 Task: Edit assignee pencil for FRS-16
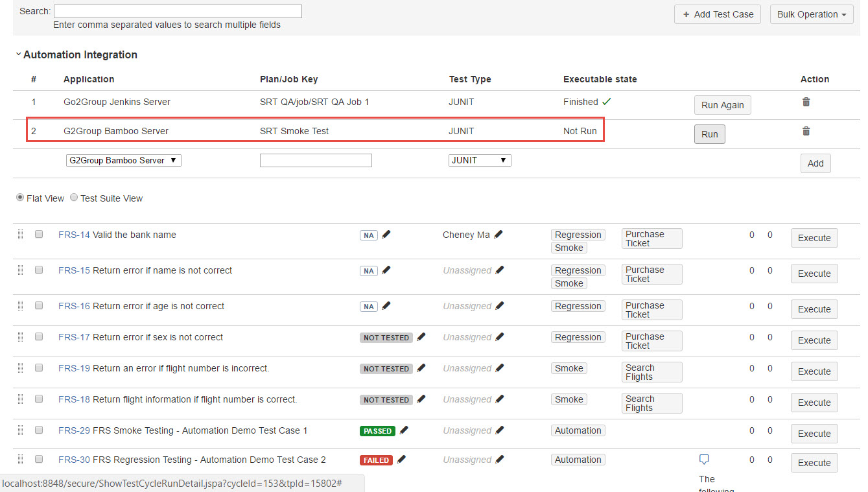pos(499,306)
